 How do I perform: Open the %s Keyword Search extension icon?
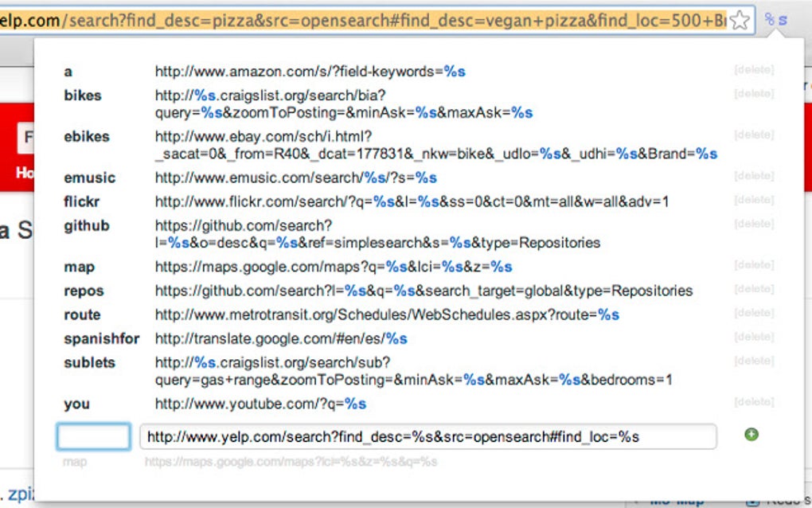pyautogui.click(x=776, y=20)
